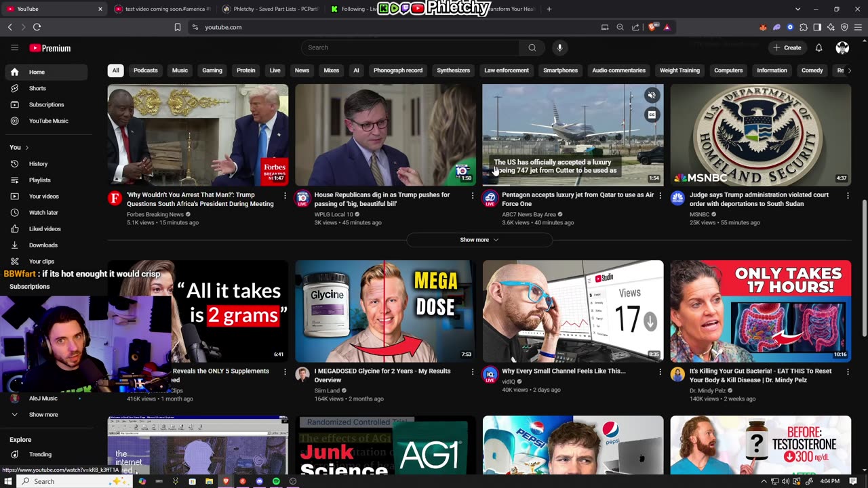
Task: Toggle captions on the Pentagon jet preview
Action: click(x=652, y=115)
